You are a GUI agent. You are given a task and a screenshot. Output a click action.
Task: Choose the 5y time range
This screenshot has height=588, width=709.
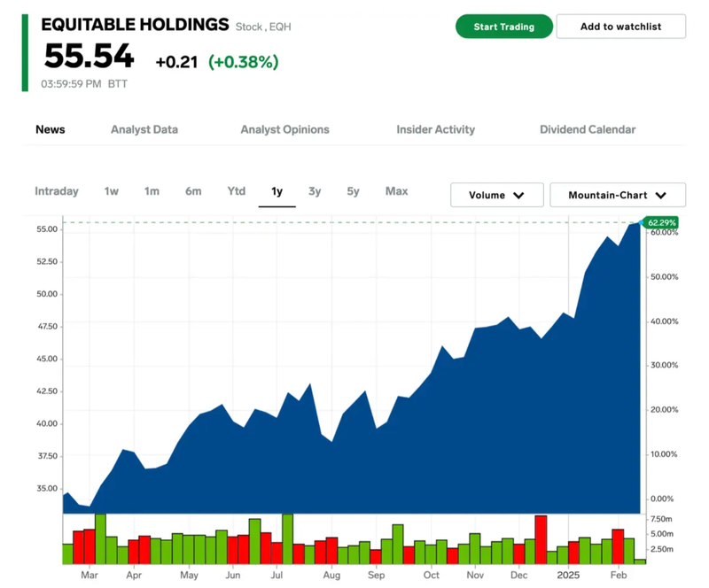point(353,191)
